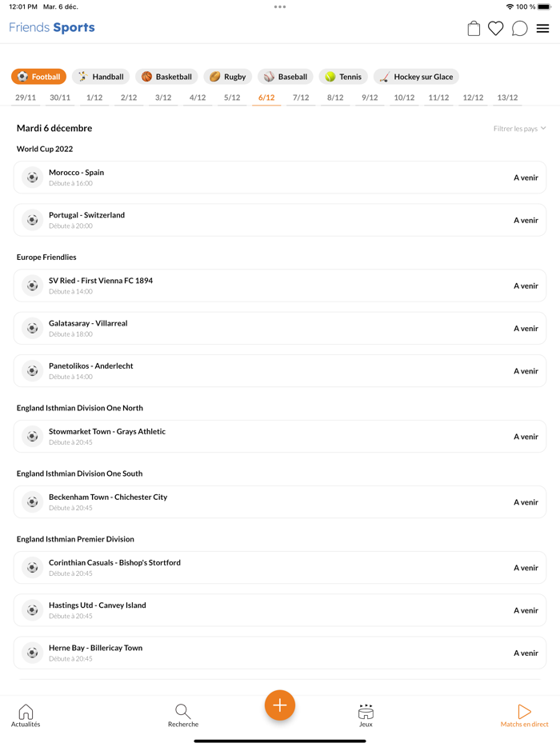The image size is (560, 747).
Task: Switch to the 7/12 date tab
Action: click(301, 98)
